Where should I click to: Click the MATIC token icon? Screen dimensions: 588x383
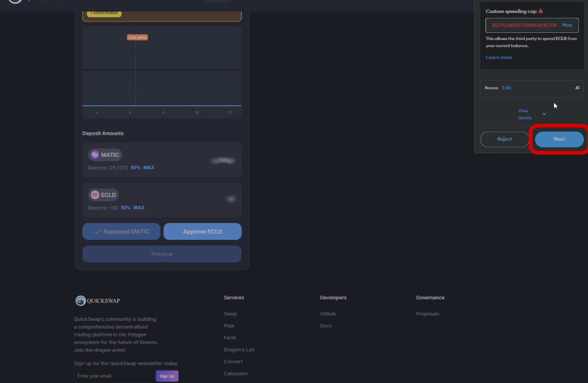[95, 155]
